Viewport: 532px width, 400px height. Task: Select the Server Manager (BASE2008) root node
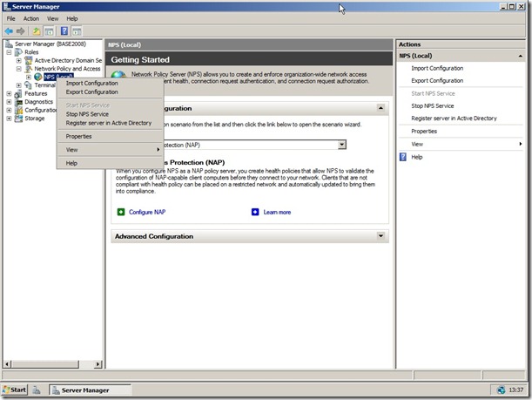point(51,44)
